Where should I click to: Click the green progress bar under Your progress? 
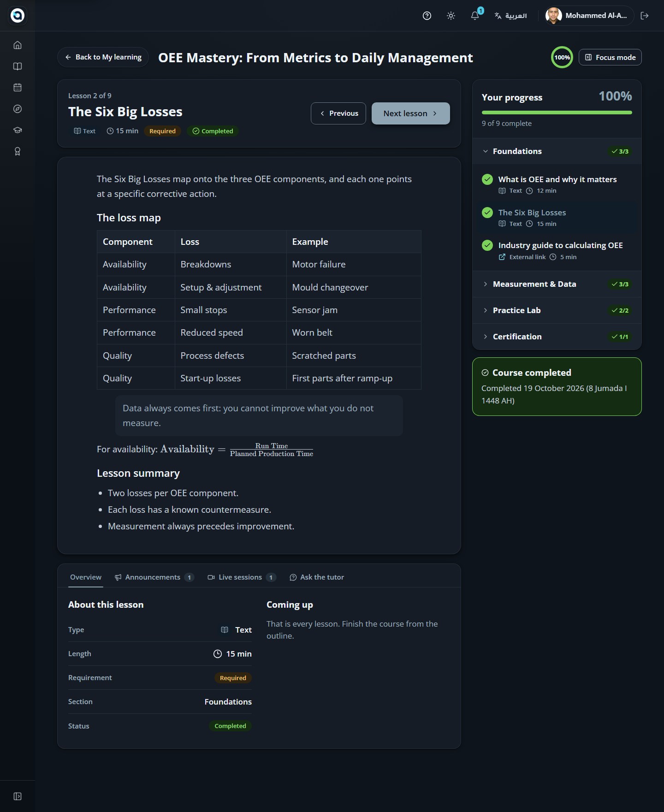(x=557, y=113)
